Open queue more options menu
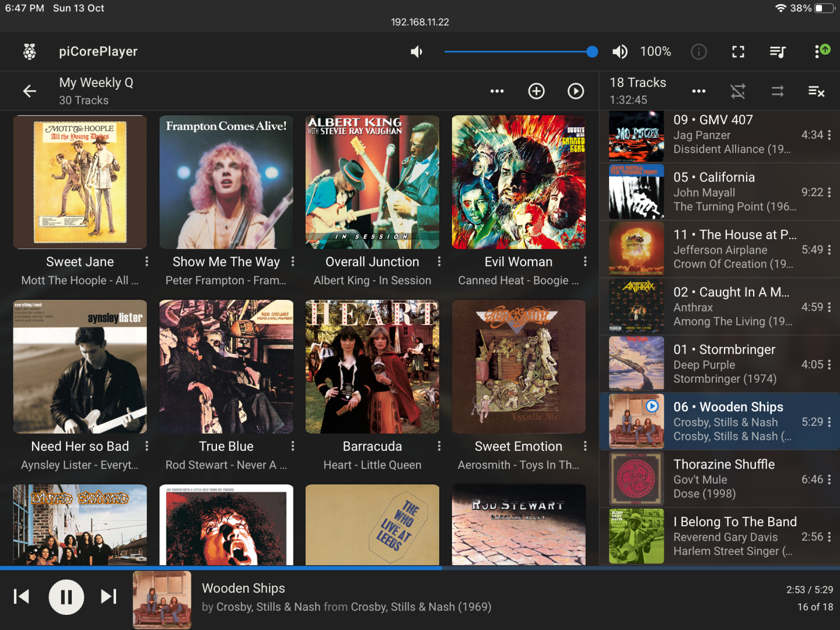This screenshot has height=630, width=840. coord(699,91)
